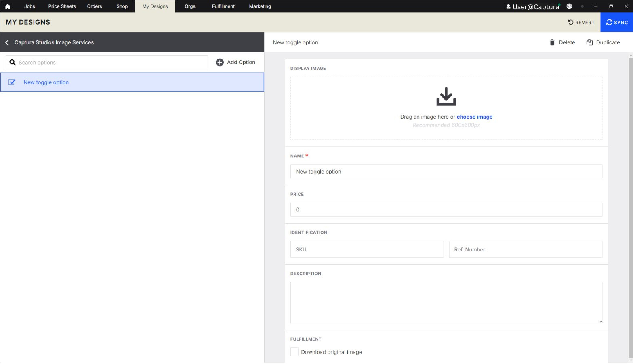Click the right panel vertical scrollbar
The width and height of the screenshot is (633, 364).
point(631,208)
